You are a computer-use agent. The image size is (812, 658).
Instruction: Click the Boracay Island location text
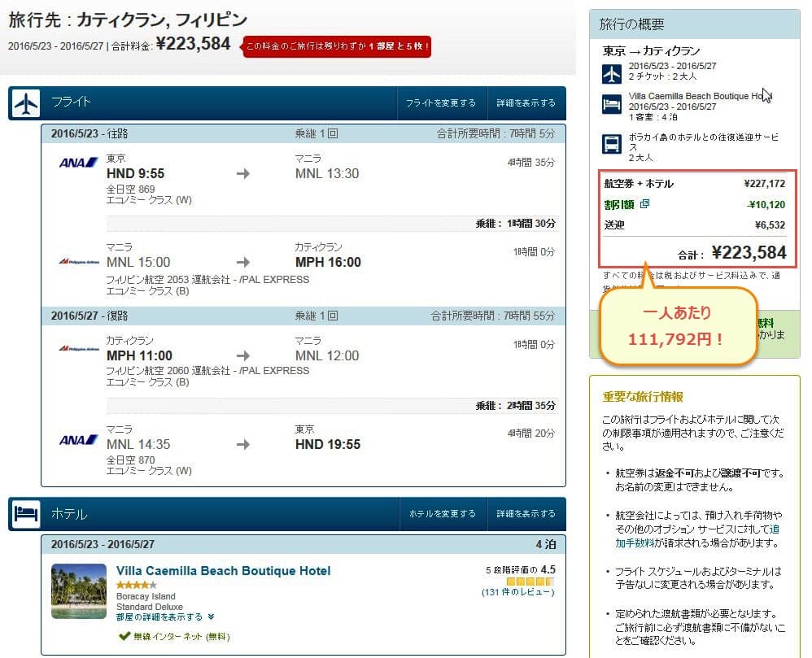pos(146,596)
